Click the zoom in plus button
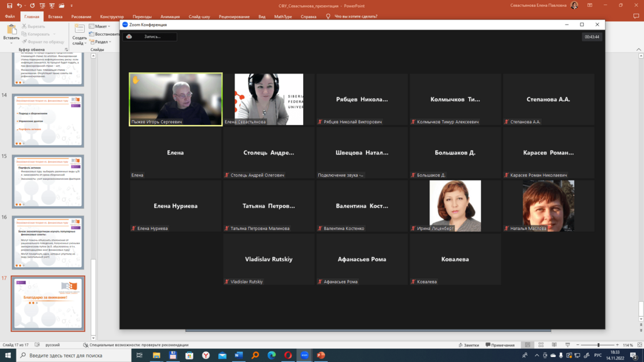 618,345
